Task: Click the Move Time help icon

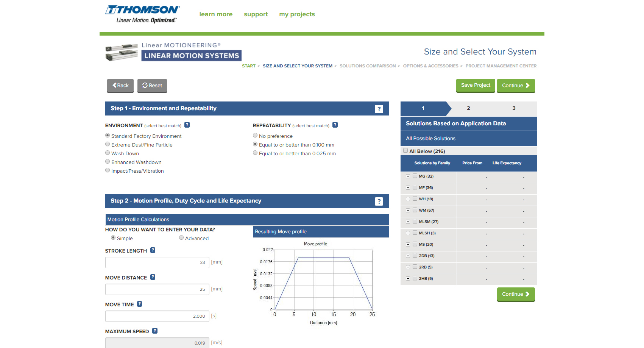Action: [x=139, y=304]
